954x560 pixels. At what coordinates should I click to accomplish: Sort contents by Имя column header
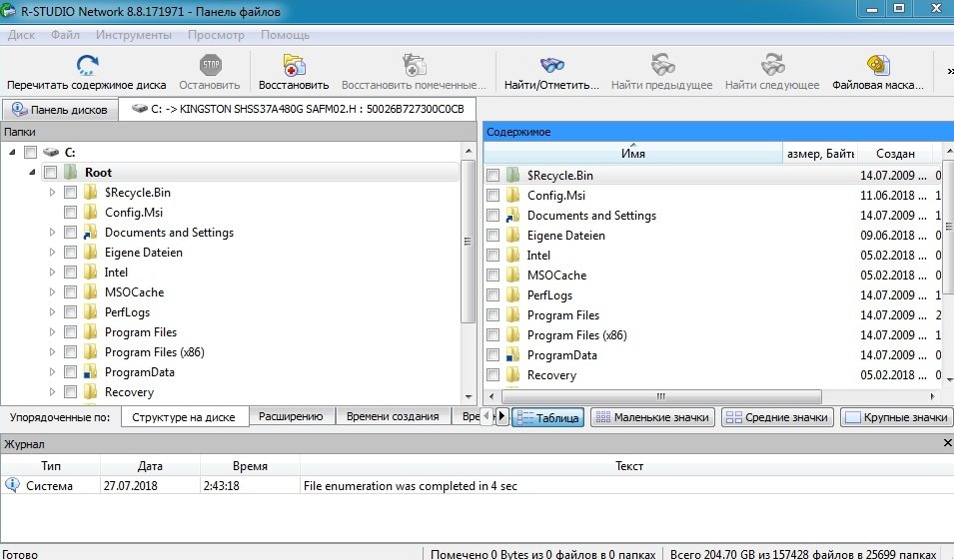pos(633,153)
